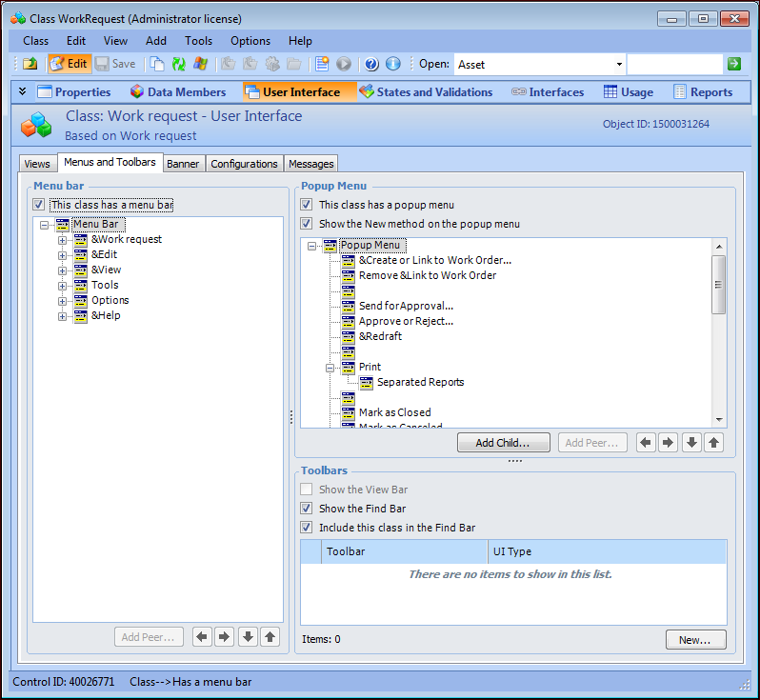Viewport: 760px width, 700px height.
Task: Click the copy documents icon in the toolbar
Action: (157, 64)
